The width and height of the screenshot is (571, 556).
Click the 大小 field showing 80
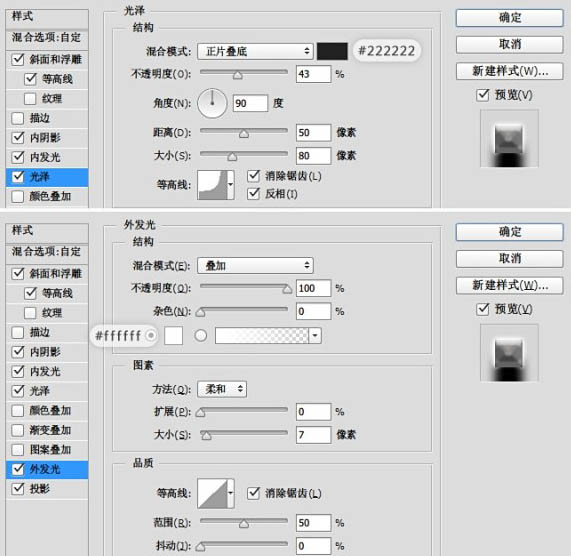pos(314,156)
